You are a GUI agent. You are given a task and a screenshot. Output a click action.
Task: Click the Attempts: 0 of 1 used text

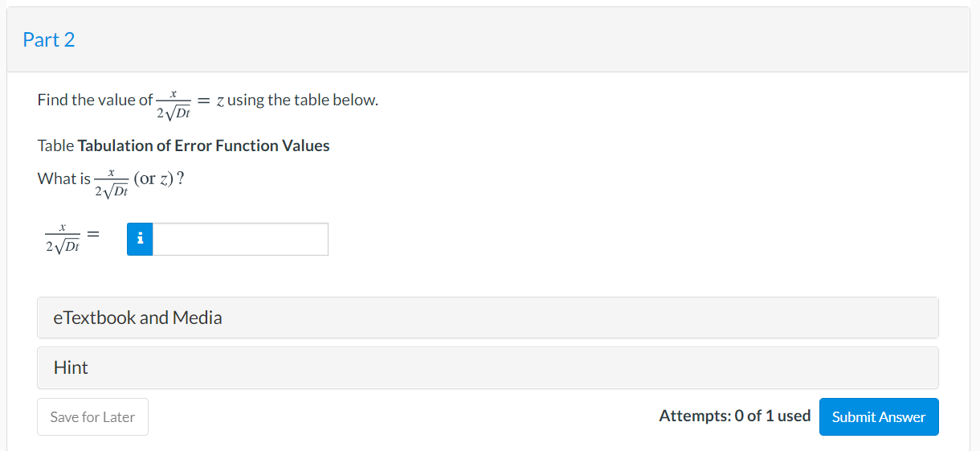(x=734, y=416)
